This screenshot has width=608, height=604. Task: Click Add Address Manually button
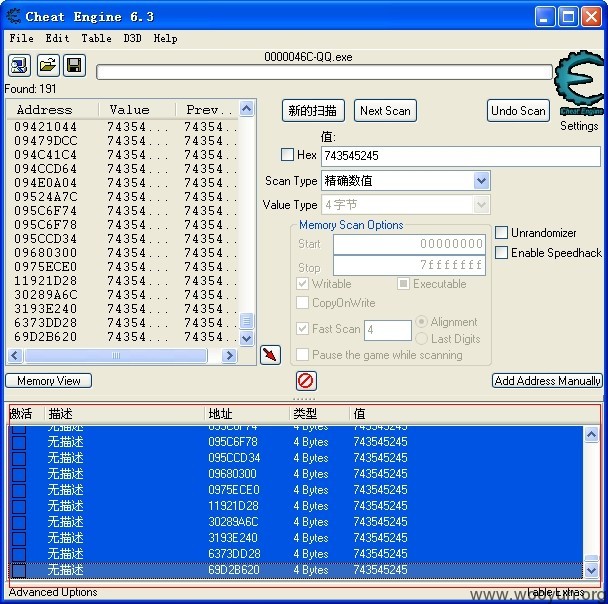click(x=548, y=381)
